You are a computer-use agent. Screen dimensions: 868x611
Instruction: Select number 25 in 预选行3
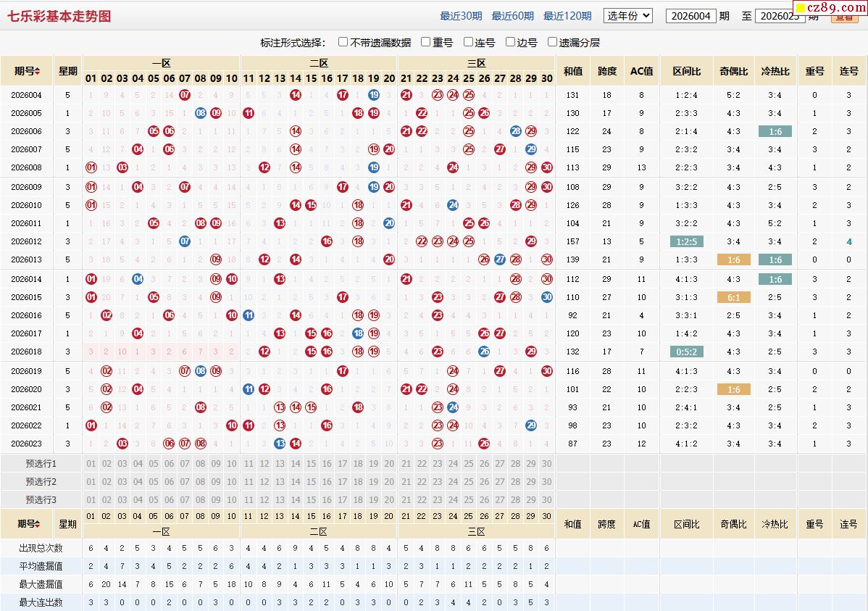[x=468, y=500]
